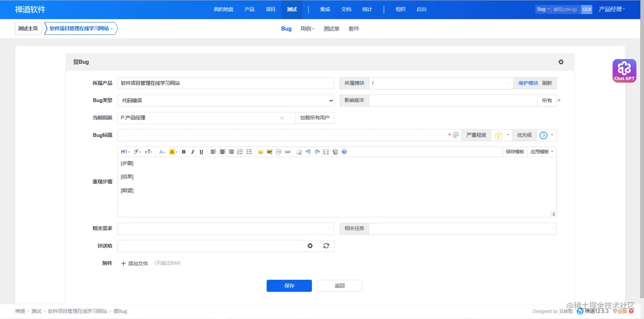
Task: Insert a hyperlink in the editor
Action: point(287,152)
